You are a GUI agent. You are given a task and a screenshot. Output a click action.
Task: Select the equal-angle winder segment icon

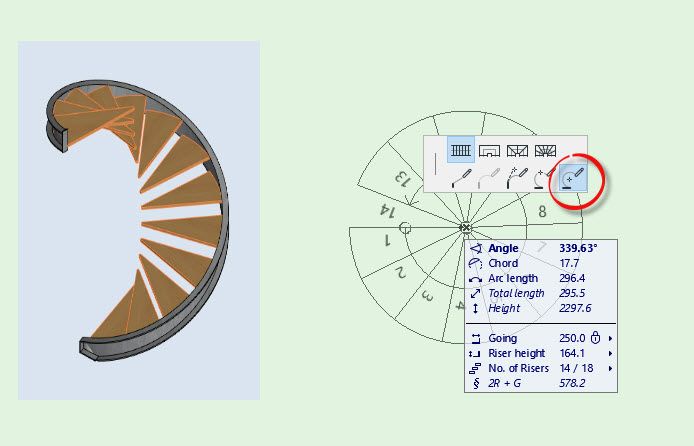click(x=517, y=150)
